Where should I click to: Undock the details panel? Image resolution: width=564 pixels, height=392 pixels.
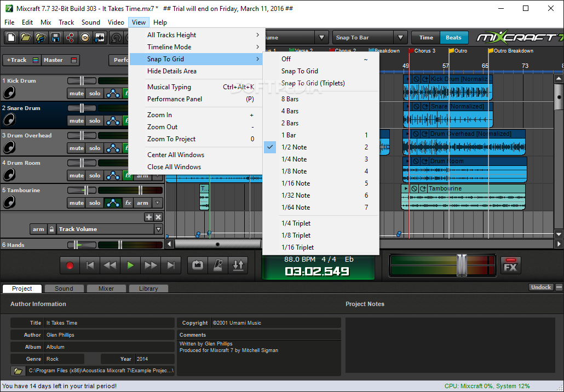click(x=541, y=287)
